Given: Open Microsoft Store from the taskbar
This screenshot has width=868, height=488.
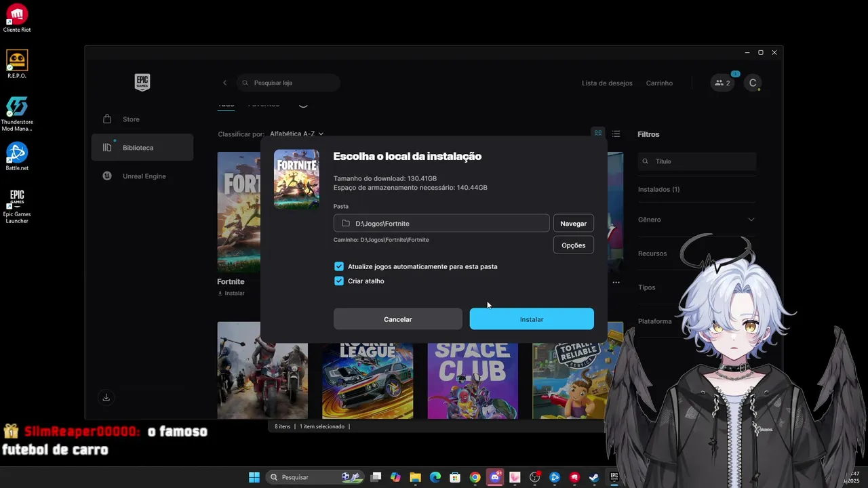Looking at the screenshot, I should [455, 477].
